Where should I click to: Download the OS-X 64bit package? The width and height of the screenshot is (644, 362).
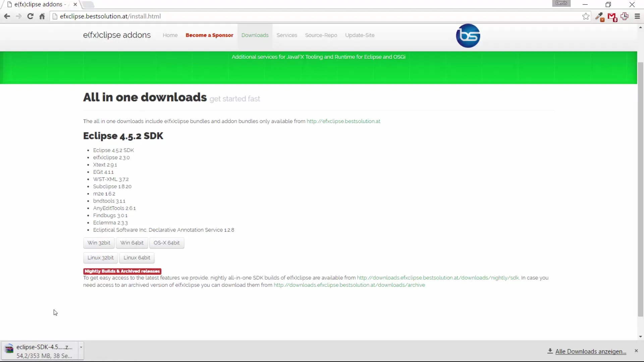167,243
